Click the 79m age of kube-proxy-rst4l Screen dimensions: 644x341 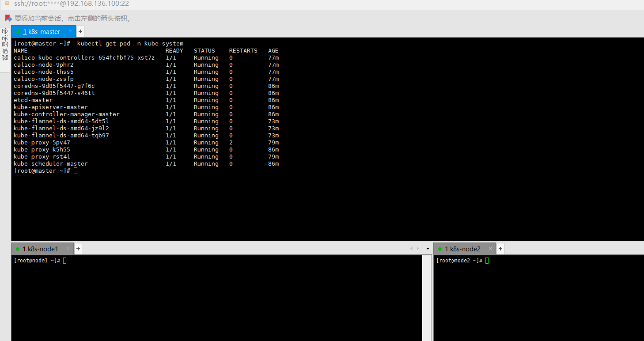pos(273,156)
